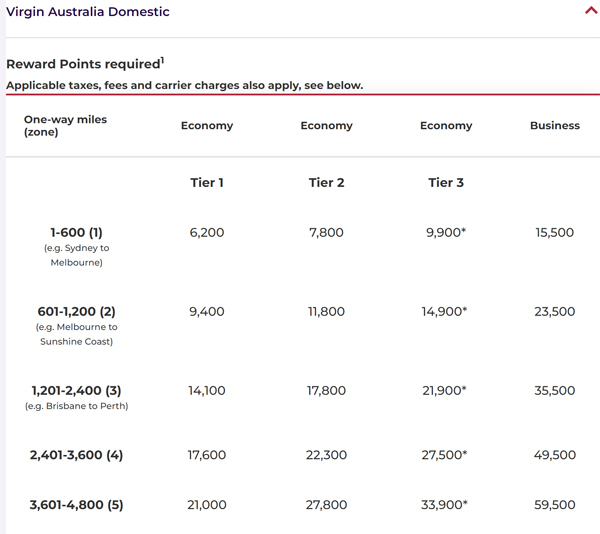Screen dimensions: 600x534
Task: Select the 21,900* points cell
Action: tap(444, 391)
